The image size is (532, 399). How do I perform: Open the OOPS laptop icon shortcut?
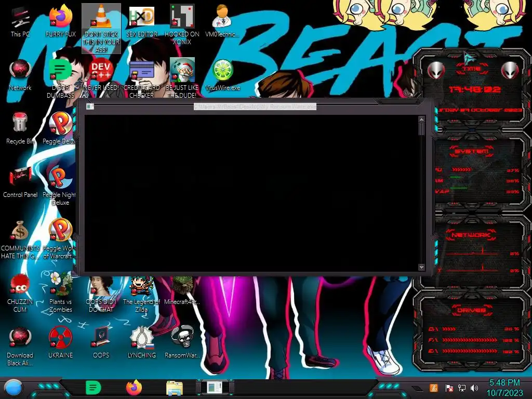101,343
